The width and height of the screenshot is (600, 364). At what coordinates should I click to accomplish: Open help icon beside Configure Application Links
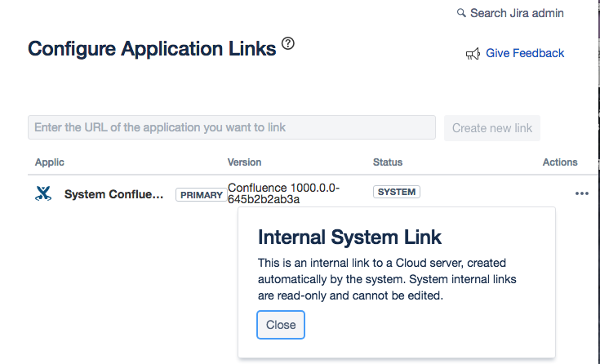coord(287,44)
